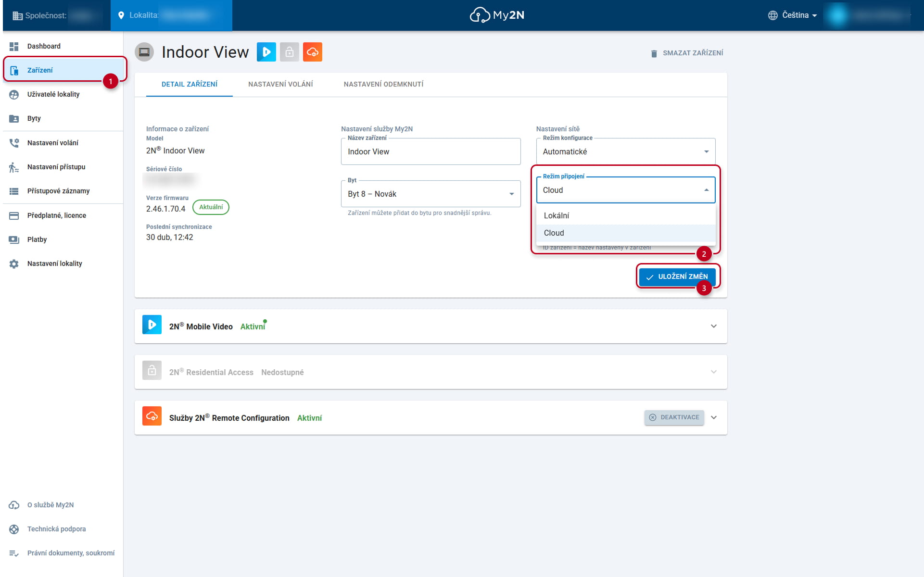
Task: Click the Zařízení devices icon
Action: tap(14, 70)
